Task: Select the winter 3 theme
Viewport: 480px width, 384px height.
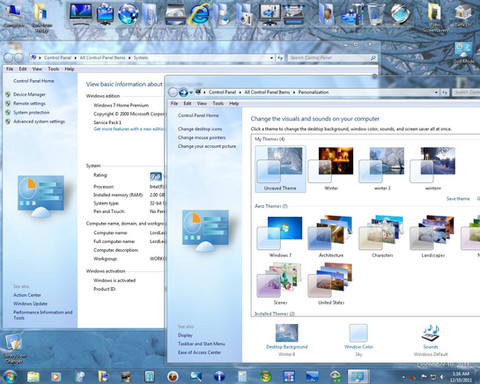Action: [x=382, y=169]
